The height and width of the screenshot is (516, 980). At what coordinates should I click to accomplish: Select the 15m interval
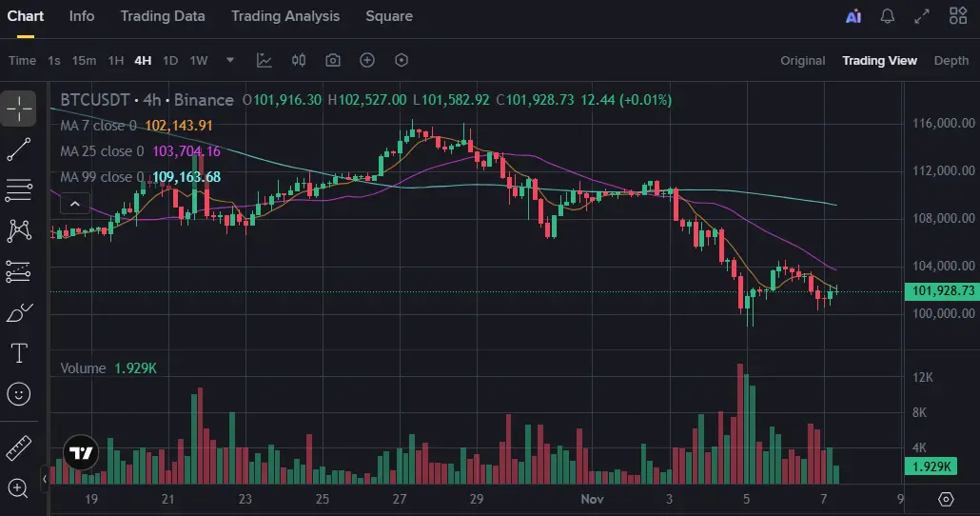click(x=84, y=61)
